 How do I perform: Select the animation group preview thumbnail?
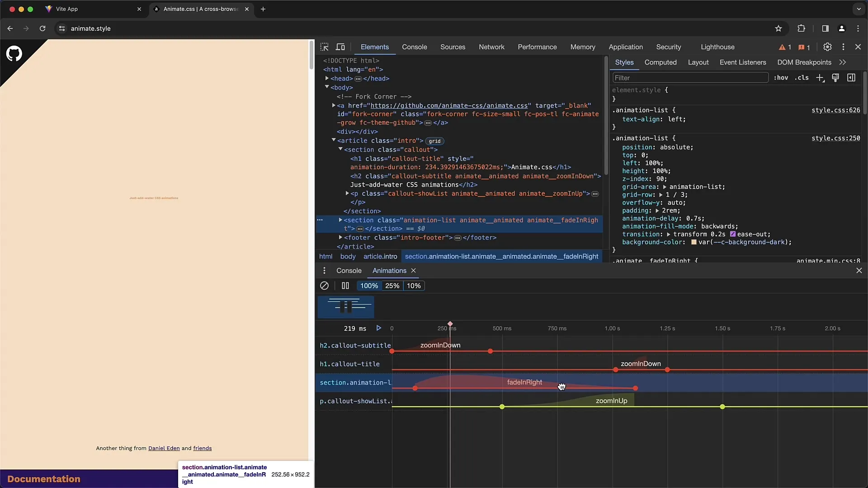pyautogui.click(x=346, y=307)
